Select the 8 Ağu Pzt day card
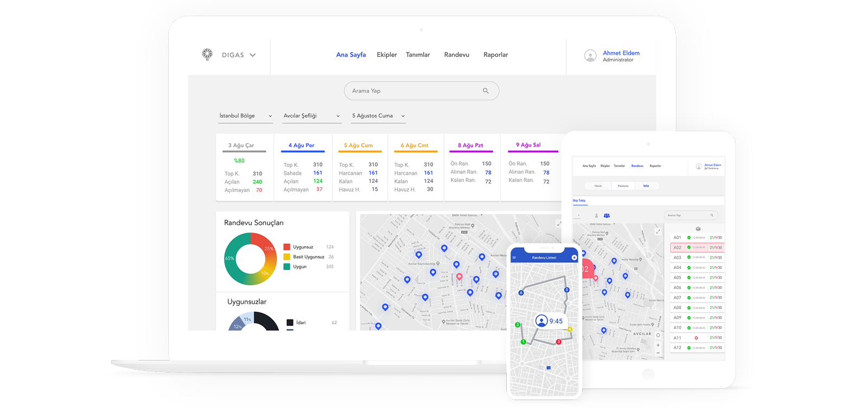The width and height of the screenshot is (868, 418). pos(471,168)
